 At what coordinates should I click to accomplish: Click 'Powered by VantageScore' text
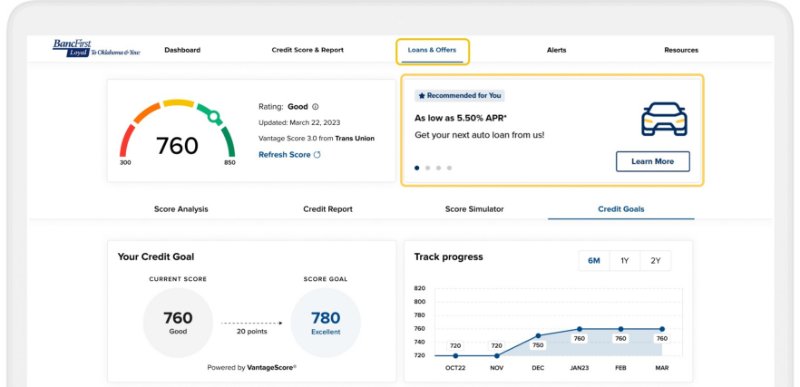(252, 367)
